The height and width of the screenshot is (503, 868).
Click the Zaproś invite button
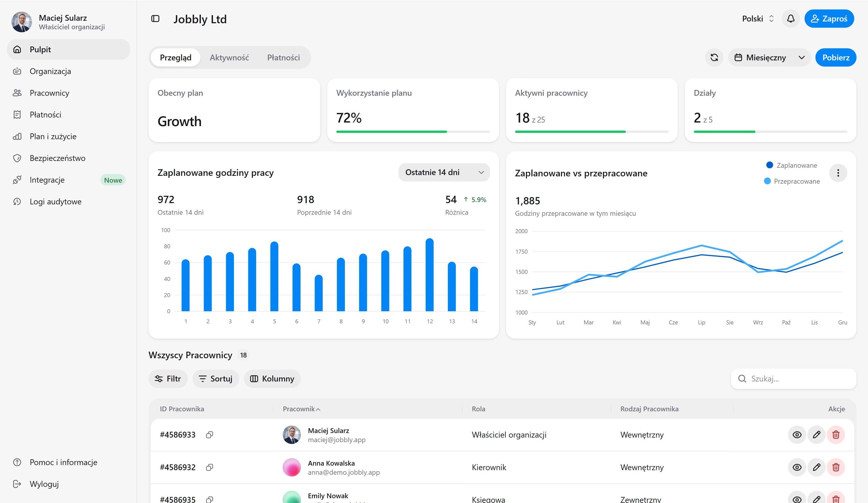[829, 19]
